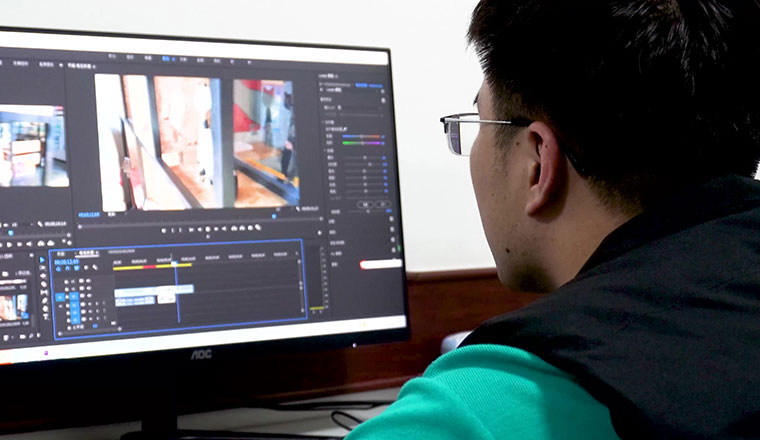Viewport: 760px width, 440px height.
Task: Open the Program monitor zoom level dropdown
Action: point(113,213)
